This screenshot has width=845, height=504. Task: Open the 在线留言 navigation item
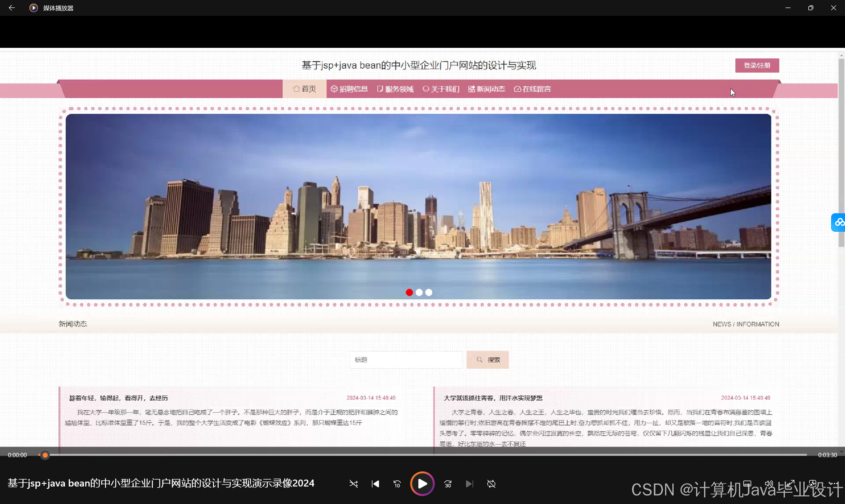click(532, 89)
